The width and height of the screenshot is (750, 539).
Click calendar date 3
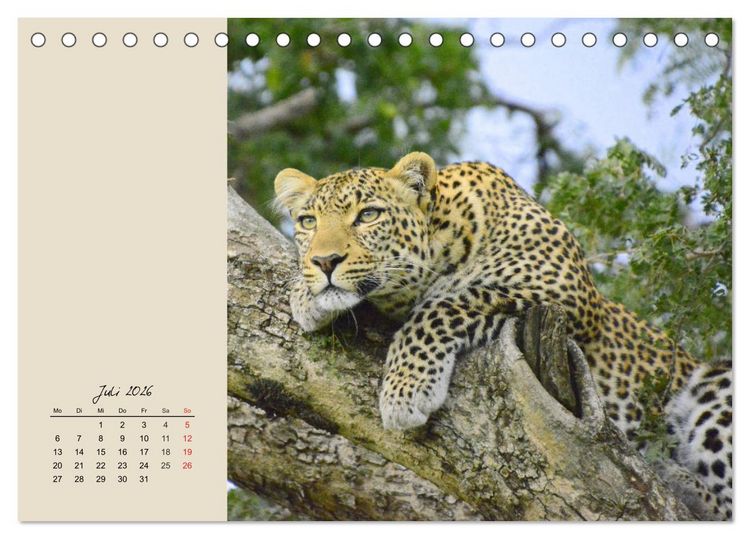coord(144,425)
